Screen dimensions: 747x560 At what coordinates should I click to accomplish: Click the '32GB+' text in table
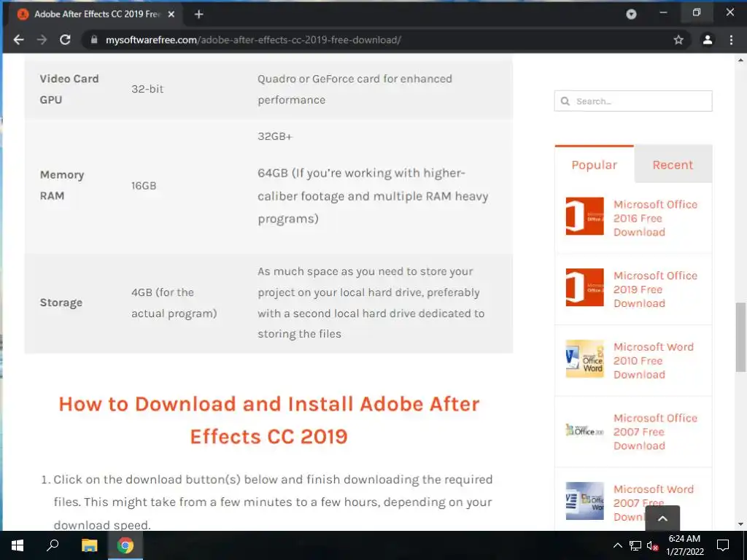275,136
